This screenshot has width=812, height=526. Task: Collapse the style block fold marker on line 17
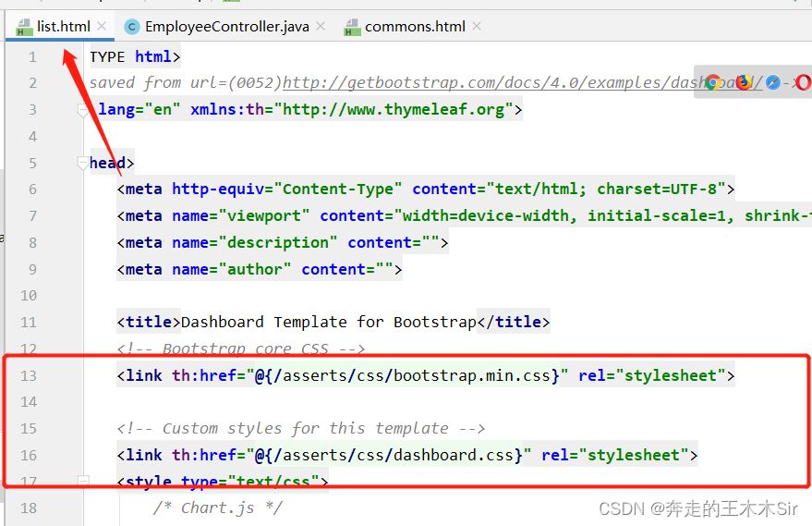click(x=84, y=482)
